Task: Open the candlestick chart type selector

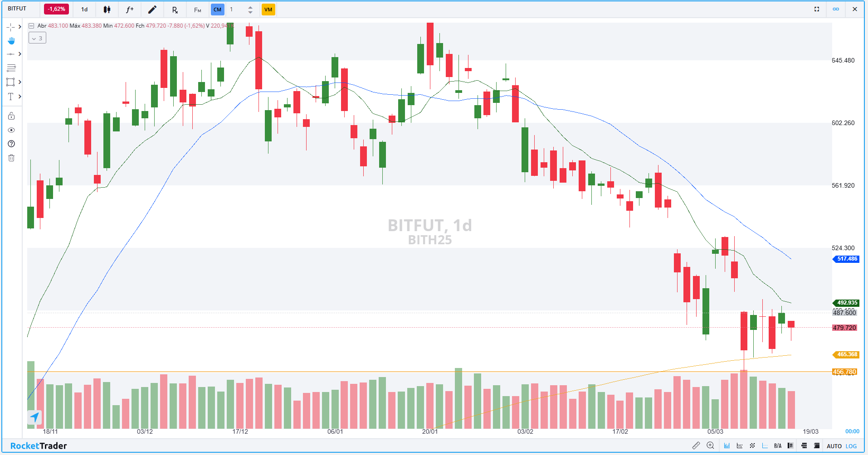Action: [x=107, y=10]
